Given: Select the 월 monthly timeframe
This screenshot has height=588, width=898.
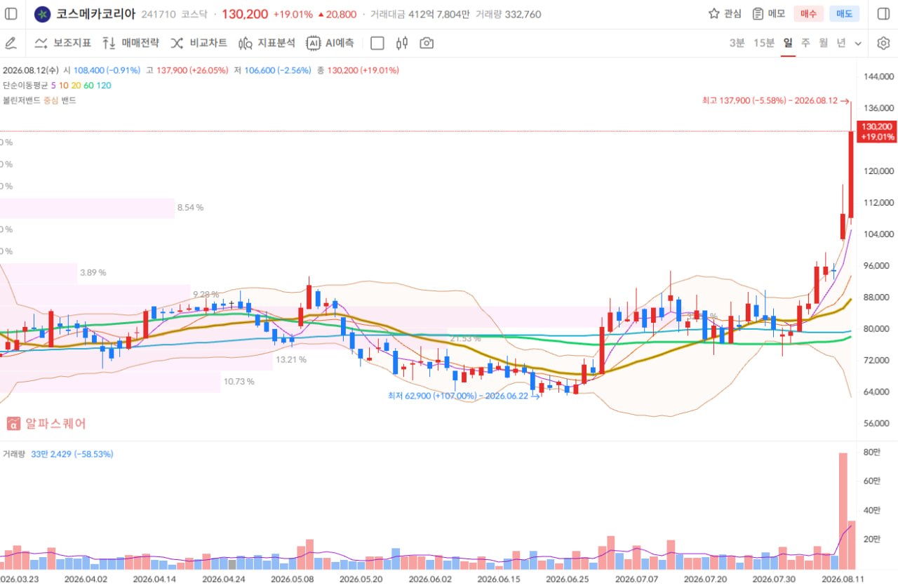Looking at the screenshot, I should 824,43.
